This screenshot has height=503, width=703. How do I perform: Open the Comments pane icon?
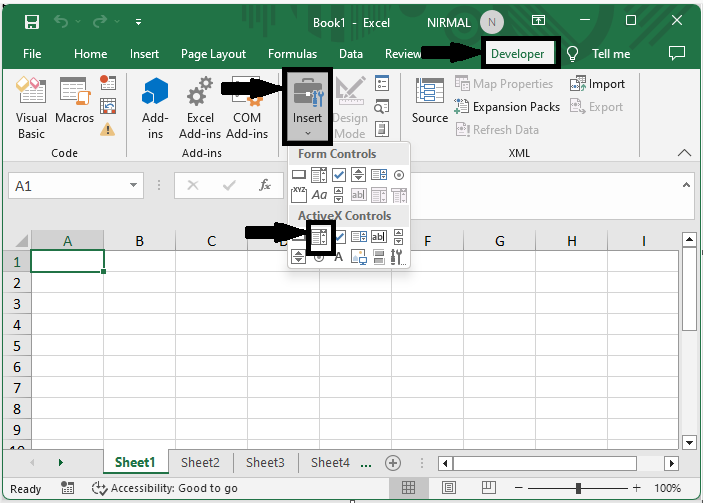click(677, 53)
